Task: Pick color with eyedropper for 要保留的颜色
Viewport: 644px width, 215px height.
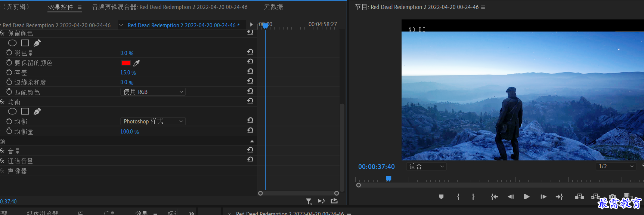Action: coord(136,63)
